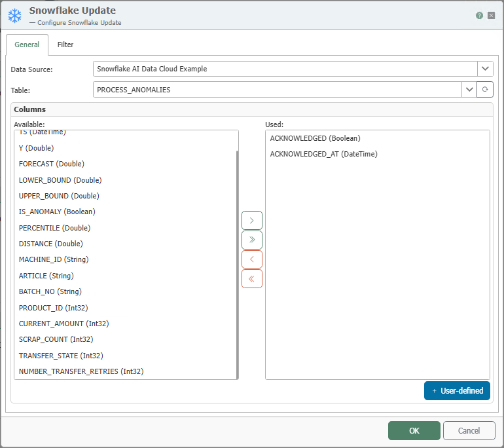The height and width of the screenshot is (448, 504).
Task: Select MACHINE_ID (String) column
Action: point(125,259)
